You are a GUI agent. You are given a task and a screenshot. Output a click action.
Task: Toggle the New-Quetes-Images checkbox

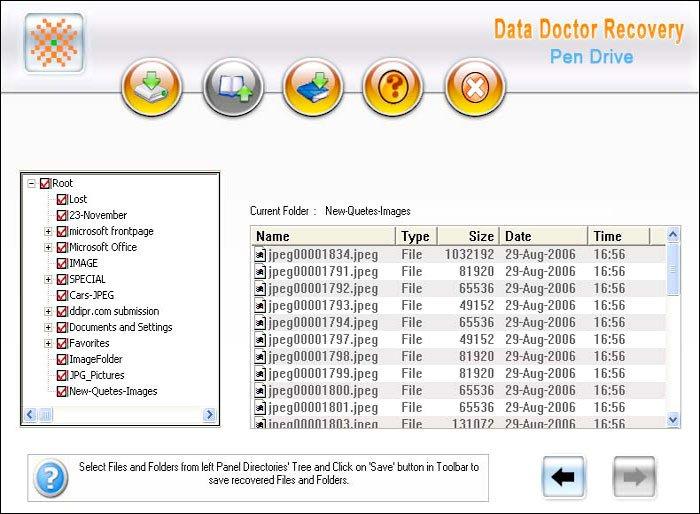coord(62,392)
